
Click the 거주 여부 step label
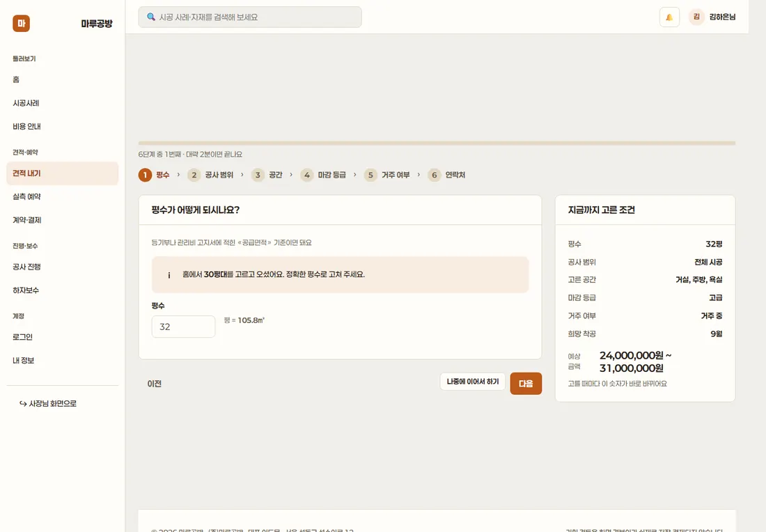click(x=396, y=175)
